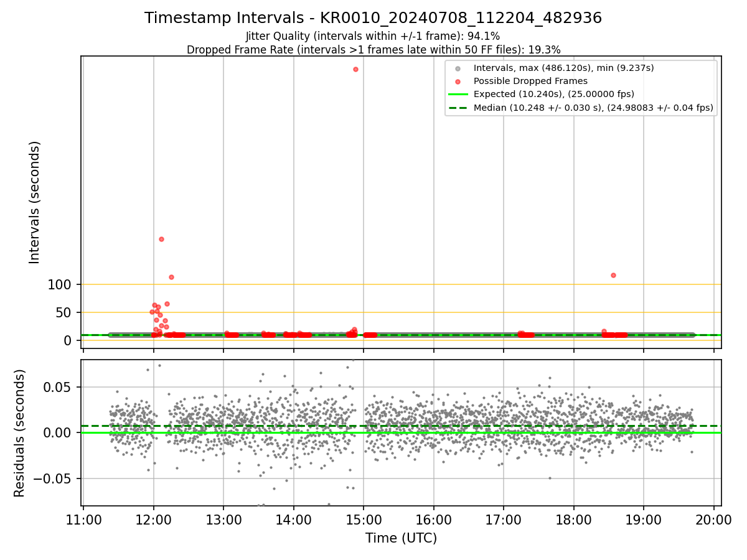Click the red dropped-frame point above 100 near 18:30
This screenshot has width=747, height=560.
pos(613,275)
